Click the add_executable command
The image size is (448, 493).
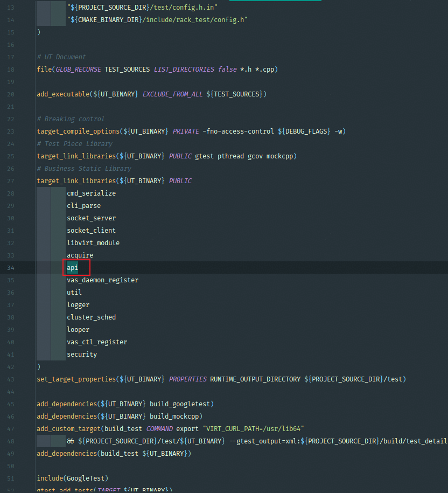point(63,94)
